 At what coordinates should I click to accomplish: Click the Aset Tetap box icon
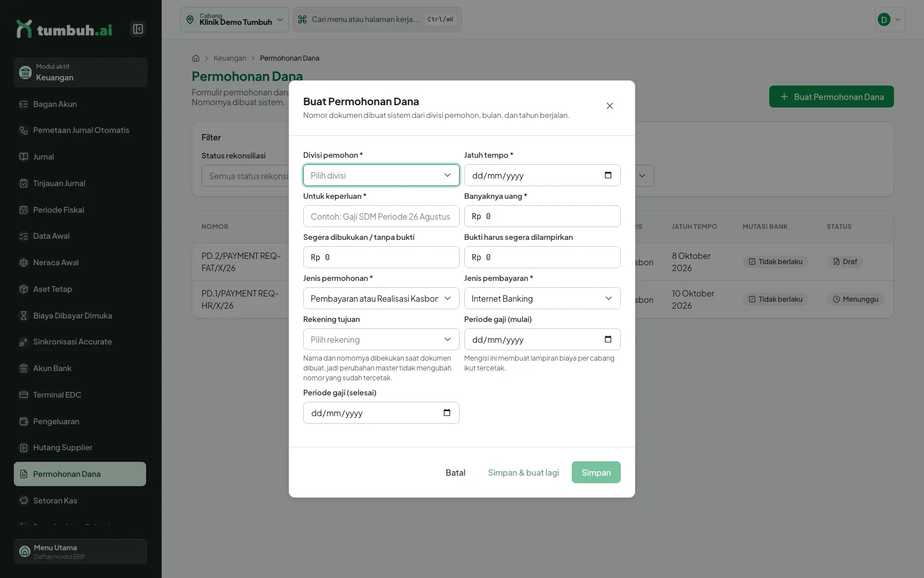(24, 289)
